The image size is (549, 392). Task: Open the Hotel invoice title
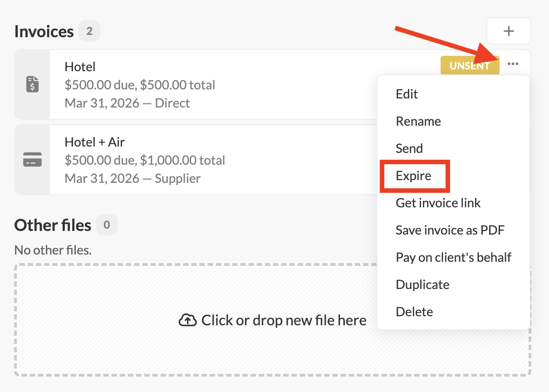(80, 67)
